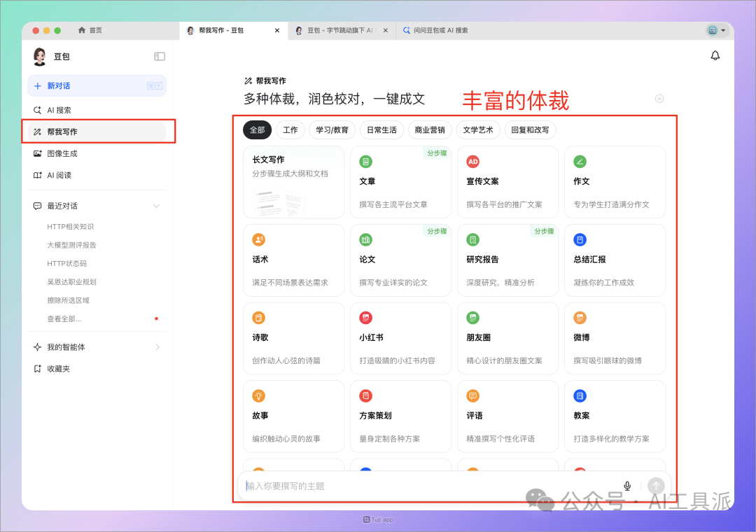The width and height of the screenshot is (756, 532).
Task: Select the 小红书 card
Action: [x=400, y=338]
